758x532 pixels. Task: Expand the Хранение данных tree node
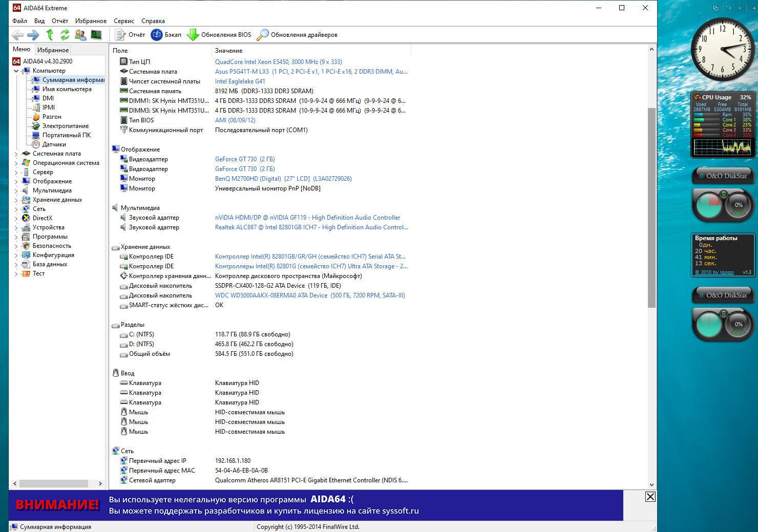coord(16,200)
